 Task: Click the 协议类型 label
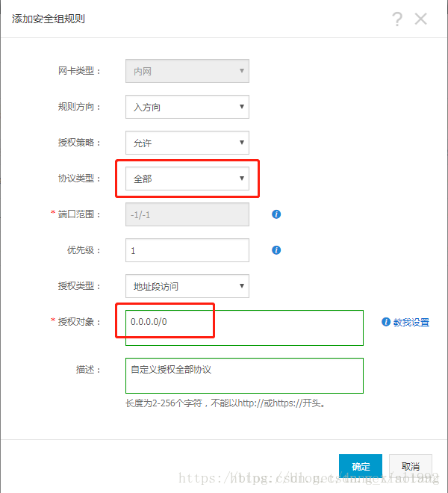(79, 179)
